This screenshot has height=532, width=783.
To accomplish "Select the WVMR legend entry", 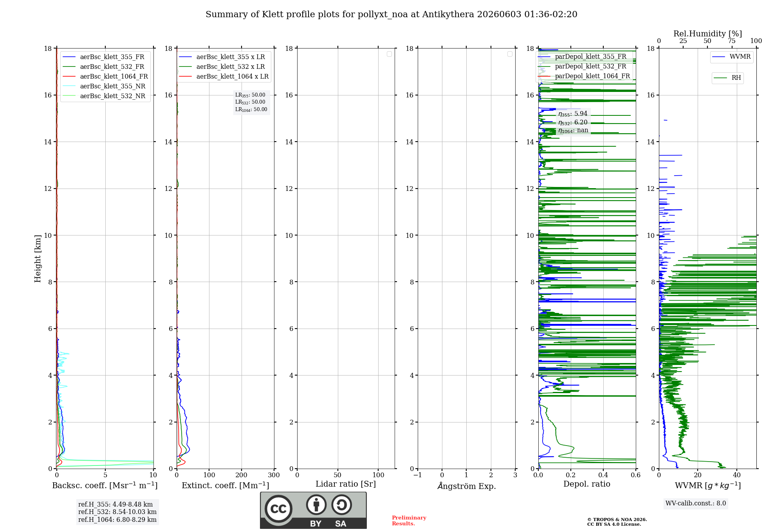I will pyautogui.click(x=732, y=57).
